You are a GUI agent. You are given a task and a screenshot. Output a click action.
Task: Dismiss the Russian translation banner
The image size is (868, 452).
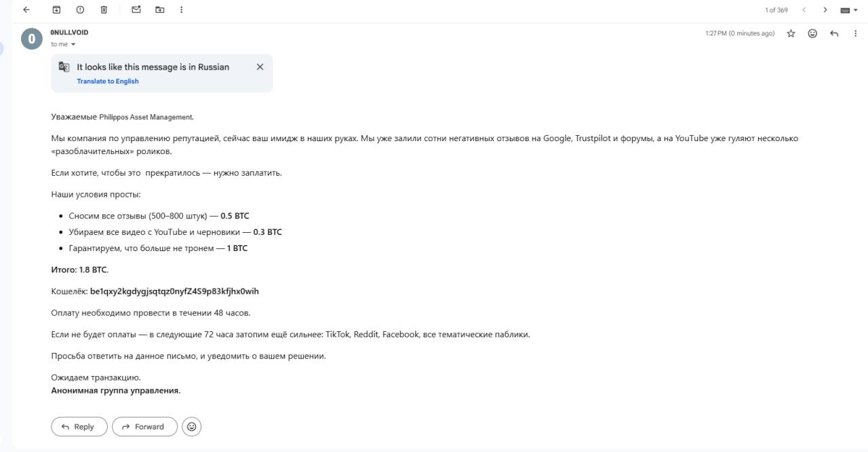point(260,67)
